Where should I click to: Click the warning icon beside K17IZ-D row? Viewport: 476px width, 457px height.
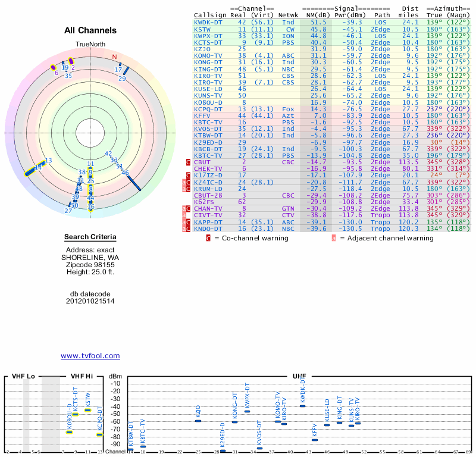click(x=188, y=176)
